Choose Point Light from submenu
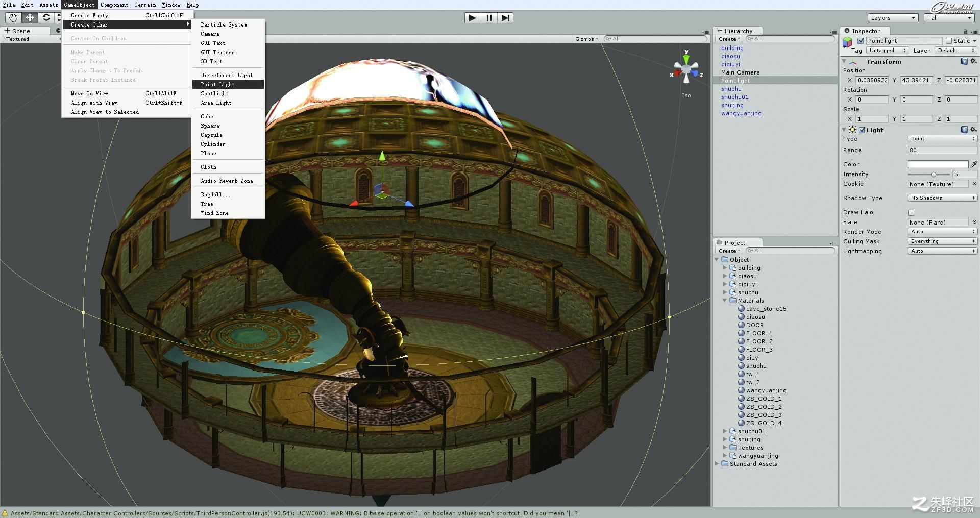The height and width of the screenshot is (518, 980). coord(228,84)
